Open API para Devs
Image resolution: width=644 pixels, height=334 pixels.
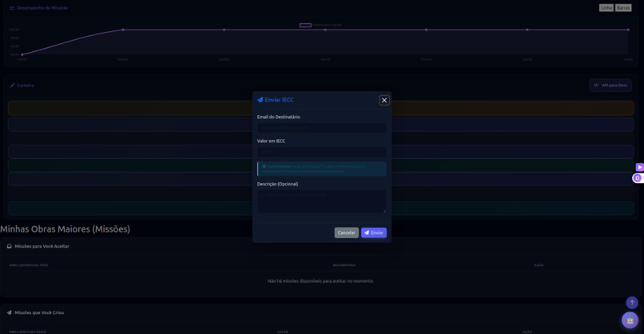pyautogui.click(x=610, y=85)
